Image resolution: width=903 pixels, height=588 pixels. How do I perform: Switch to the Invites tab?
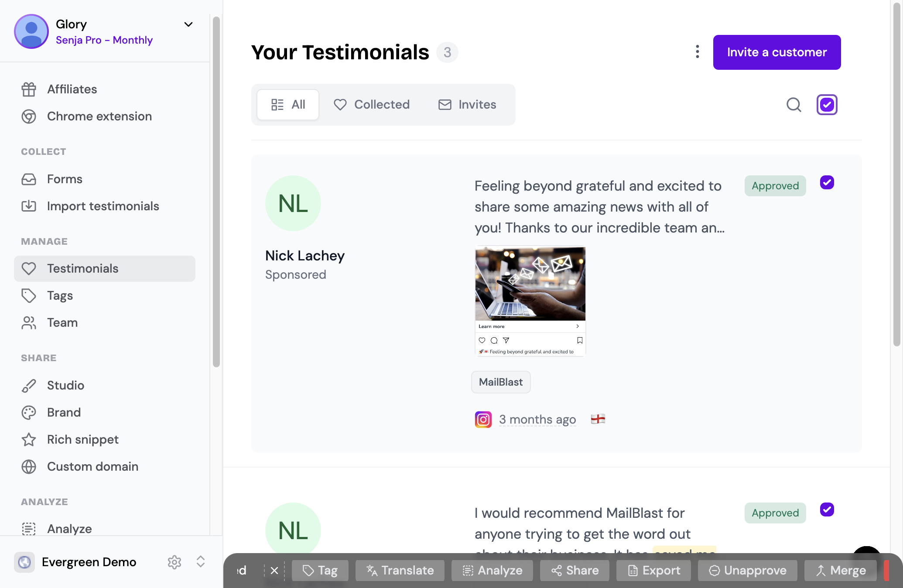(467, 105)
